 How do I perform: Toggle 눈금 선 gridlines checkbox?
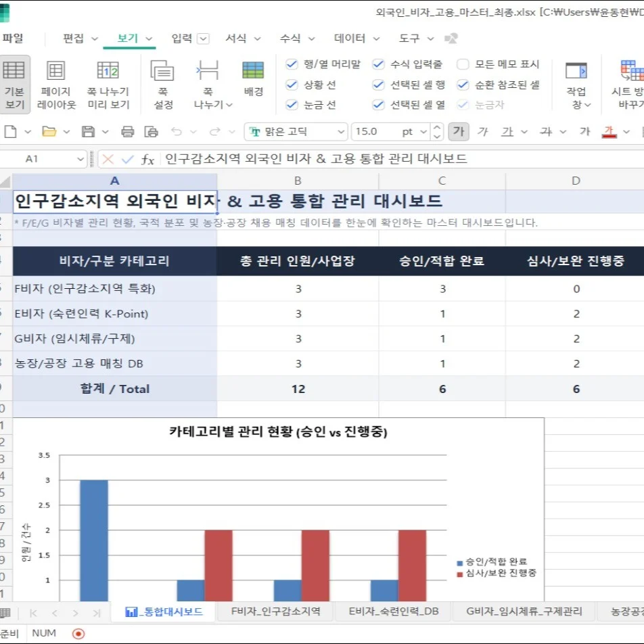click(x=292, y=105)
